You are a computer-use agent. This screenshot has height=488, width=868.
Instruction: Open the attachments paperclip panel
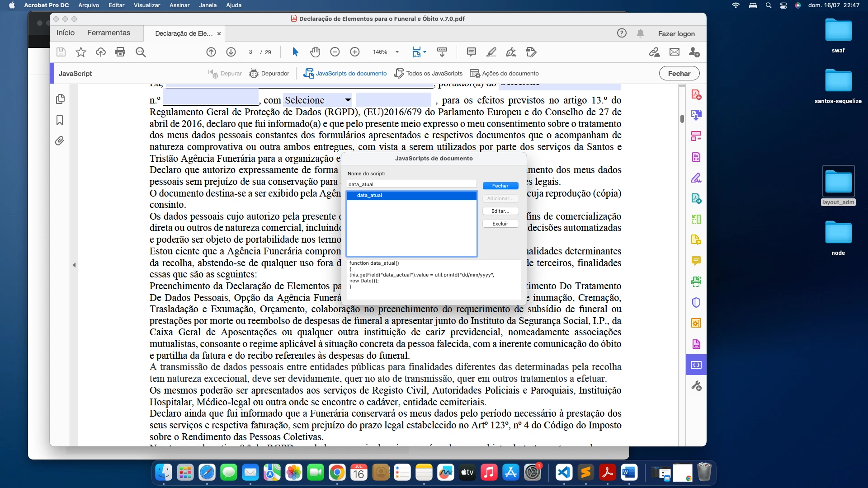coord(60,141)
